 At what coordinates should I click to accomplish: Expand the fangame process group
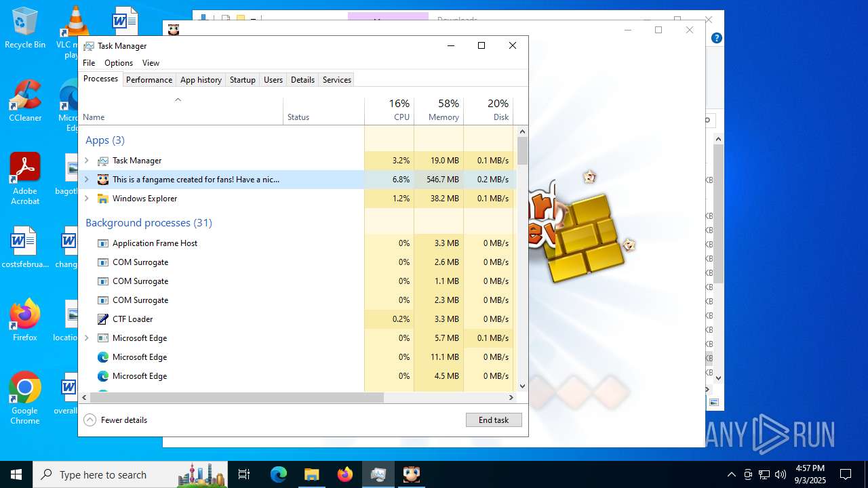[x=86, y=180]
